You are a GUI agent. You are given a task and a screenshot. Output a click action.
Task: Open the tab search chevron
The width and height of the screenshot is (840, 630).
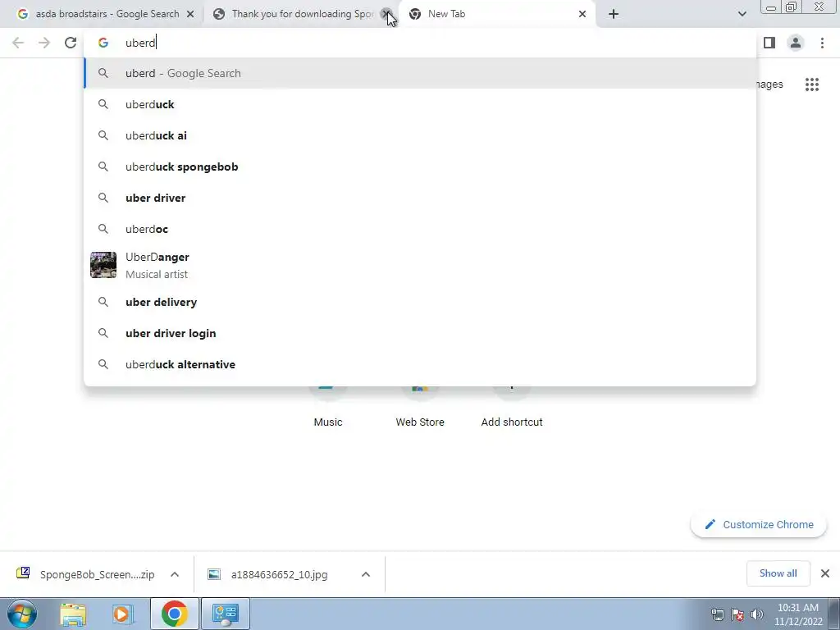click(742, 14)
